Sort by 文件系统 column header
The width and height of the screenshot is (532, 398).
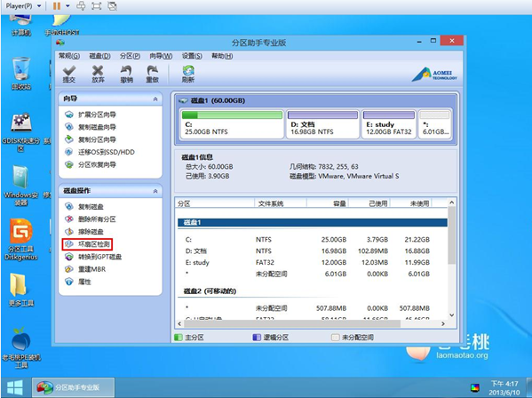(281, 203)
